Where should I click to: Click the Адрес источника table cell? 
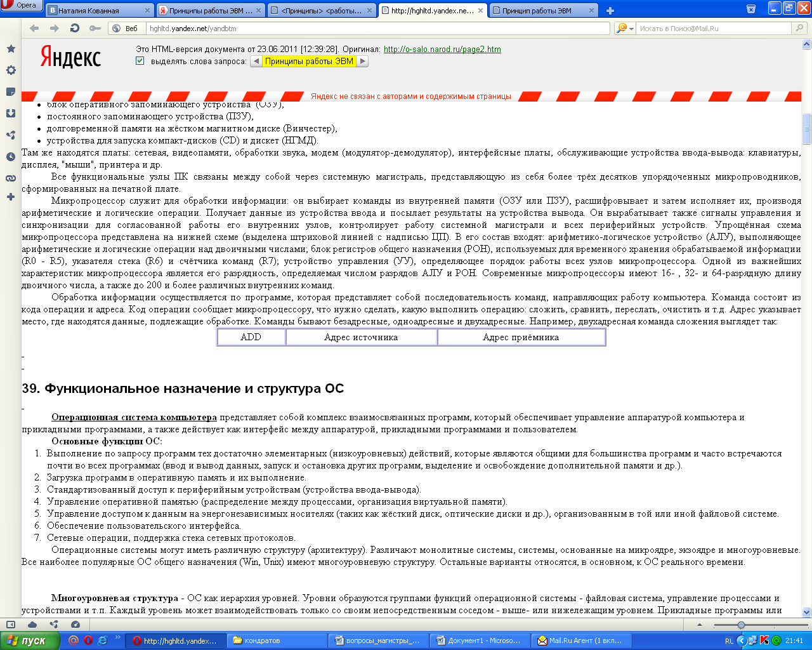click(x=361, y=337)
